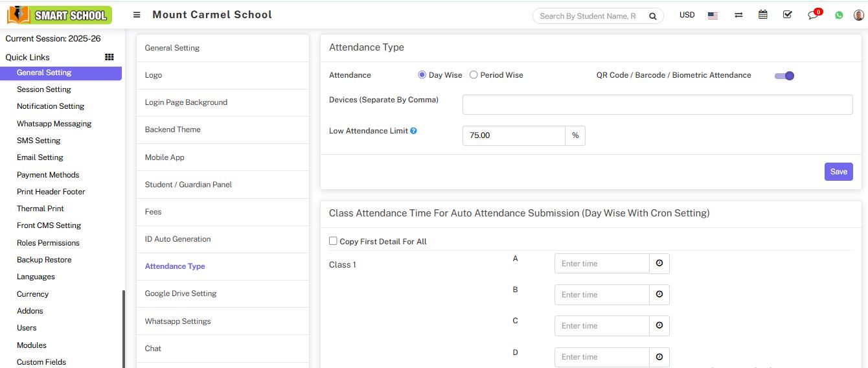
Task: Check the Copy First Detail For All box
Action: [333, 241]
